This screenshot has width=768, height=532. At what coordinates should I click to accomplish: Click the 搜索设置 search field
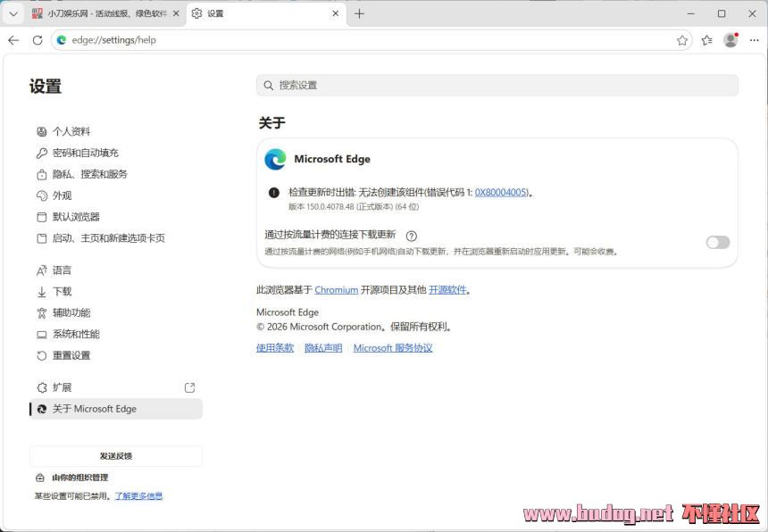[x=497, y=85]
